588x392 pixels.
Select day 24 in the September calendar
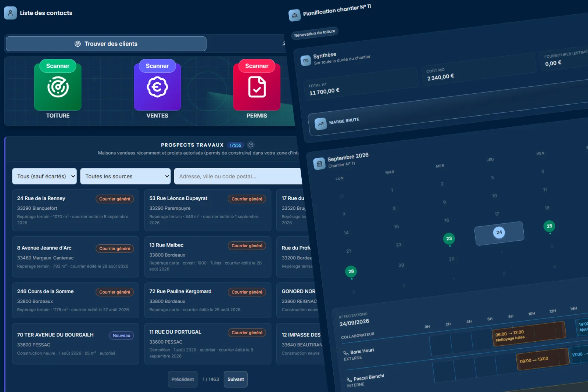click(499, 233)
